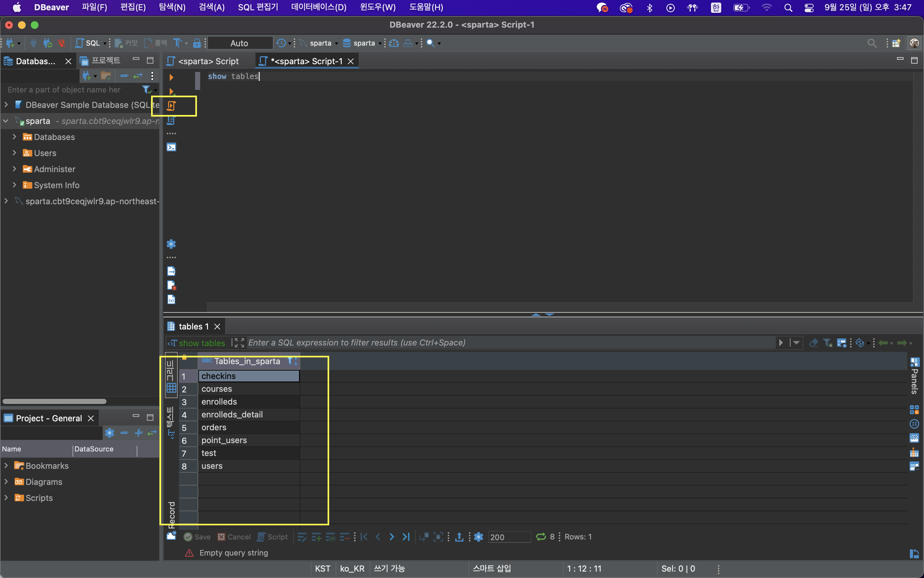Switch results to Text view mode

tap(171, 422)
